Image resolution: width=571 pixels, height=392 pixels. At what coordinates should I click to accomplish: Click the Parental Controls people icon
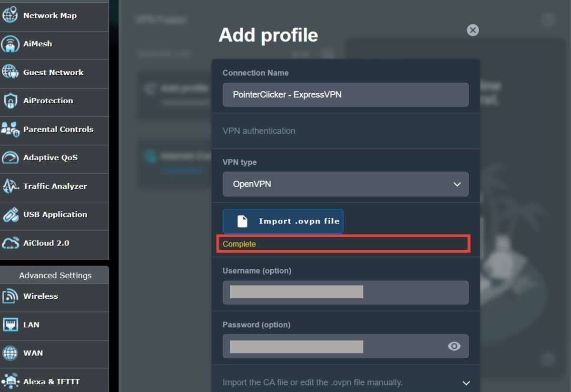tap(10, 129)
